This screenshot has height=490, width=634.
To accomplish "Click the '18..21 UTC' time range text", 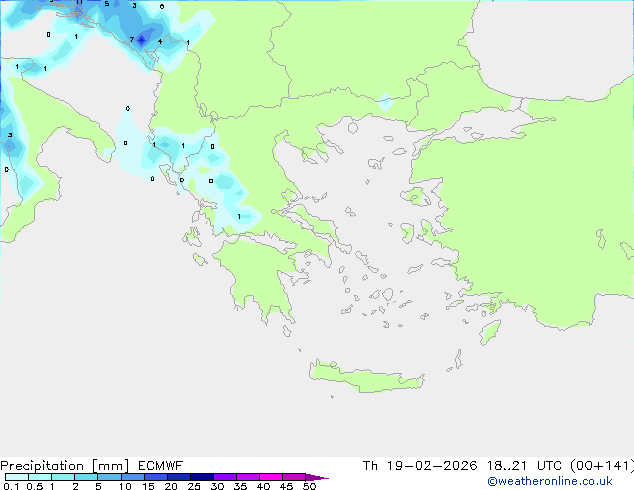I will (524, 466).
